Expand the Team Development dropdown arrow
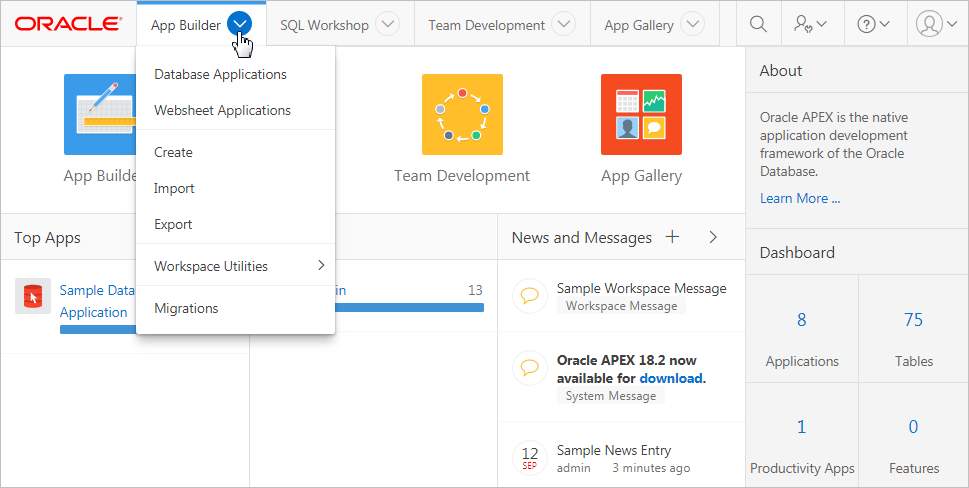 tap(563, 25)
